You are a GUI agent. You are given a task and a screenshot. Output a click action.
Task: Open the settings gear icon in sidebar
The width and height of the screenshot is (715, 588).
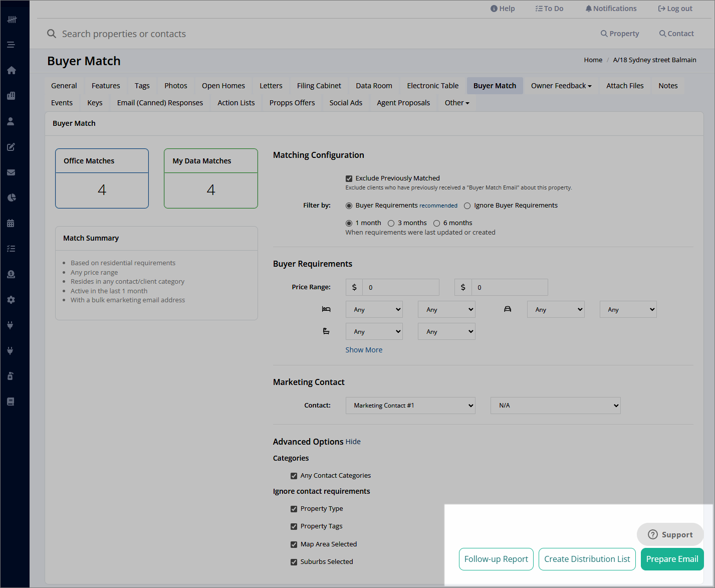[x=11, y=300]
